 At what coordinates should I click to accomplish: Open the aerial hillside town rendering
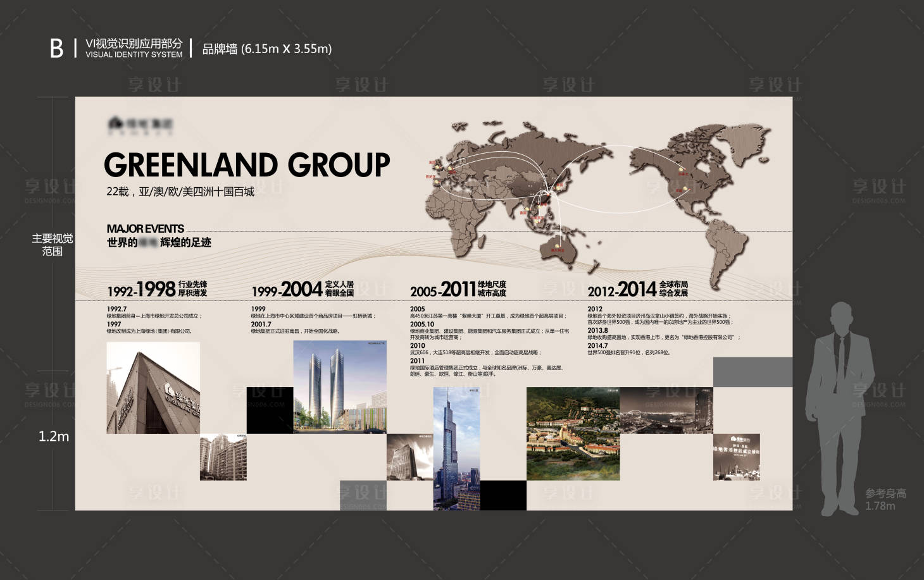pyautogui.click(x=573, y=434)
